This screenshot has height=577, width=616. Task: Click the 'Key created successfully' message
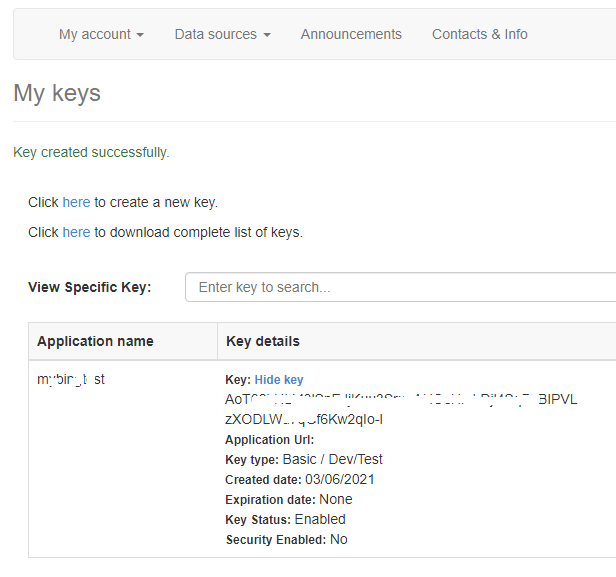[91, 152]
